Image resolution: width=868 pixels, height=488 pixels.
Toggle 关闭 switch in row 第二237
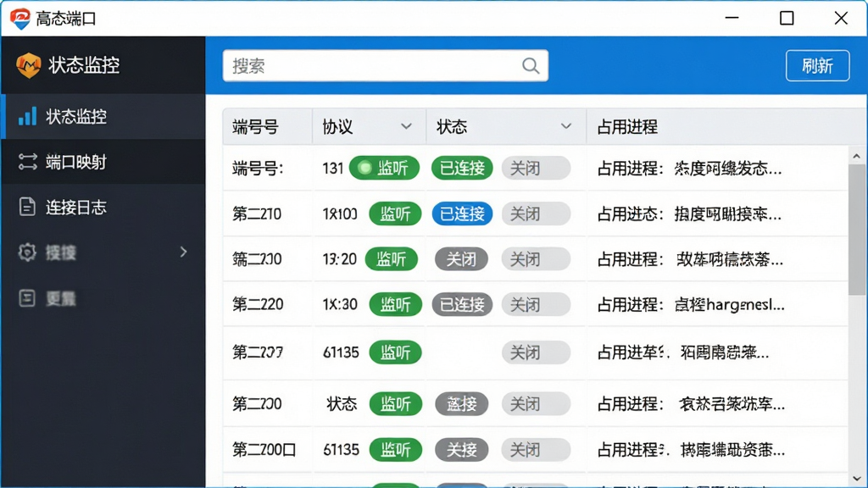click(536, 352)
